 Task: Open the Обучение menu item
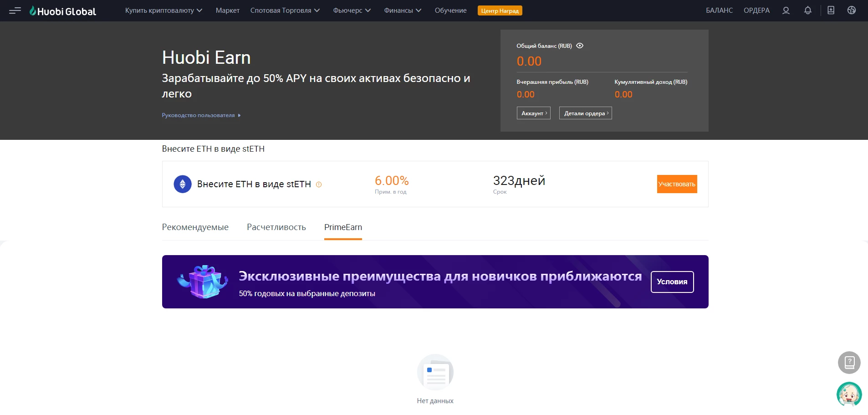click(450, 10)
